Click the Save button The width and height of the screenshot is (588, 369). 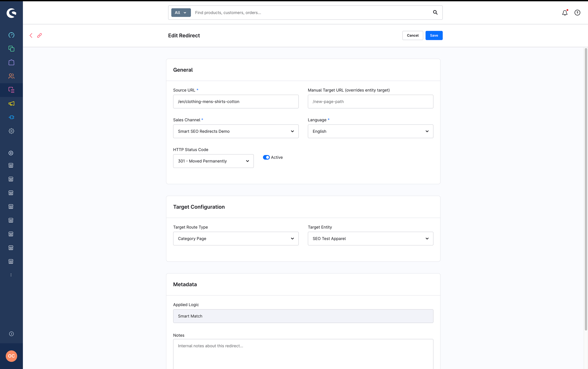pos(434,36)
